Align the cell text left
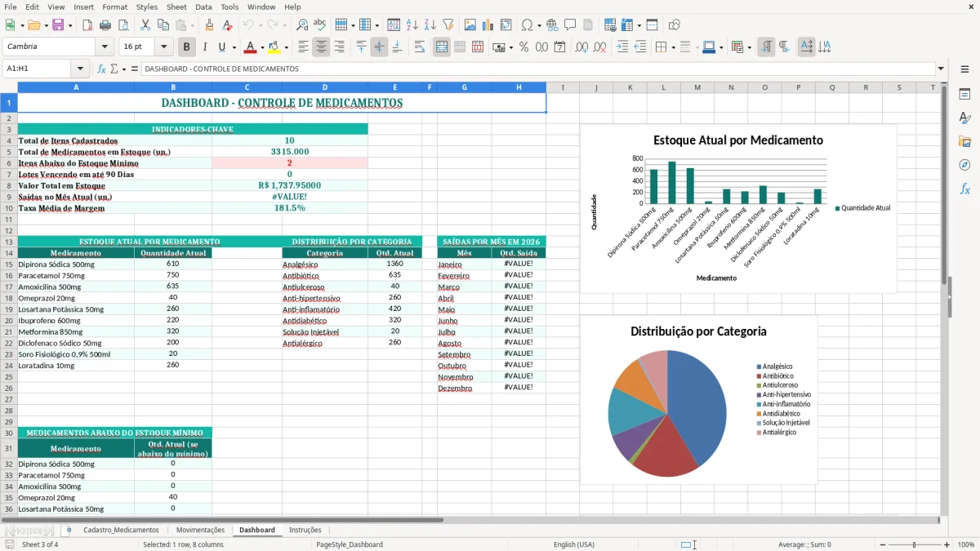 (x=303, y=47)
